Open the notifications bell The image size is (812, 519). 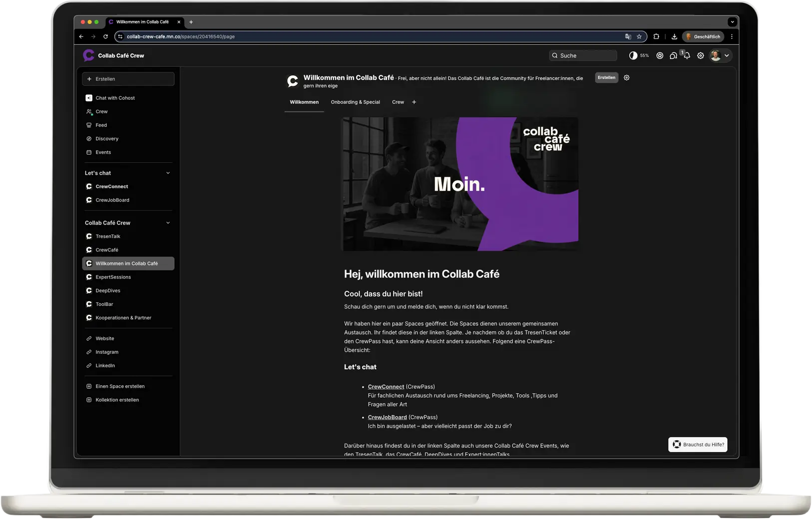(687, 56)
